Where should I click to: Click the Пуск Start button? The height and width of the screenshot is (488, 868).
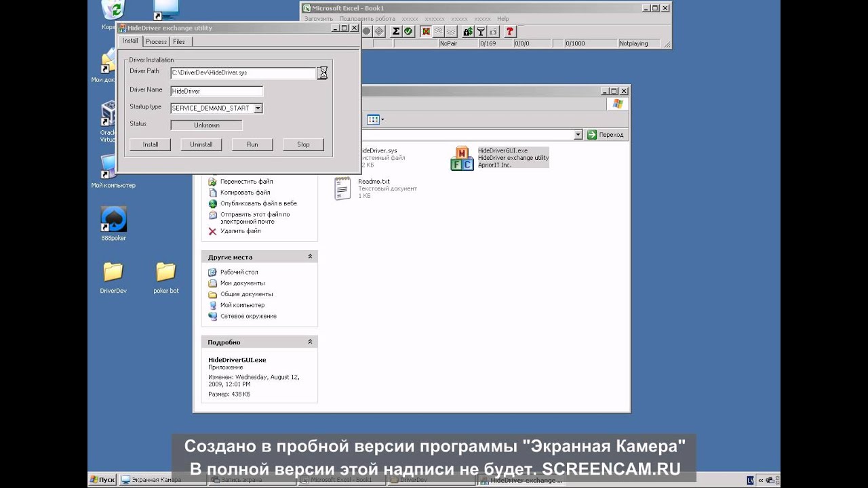click(x=102, y=480)
